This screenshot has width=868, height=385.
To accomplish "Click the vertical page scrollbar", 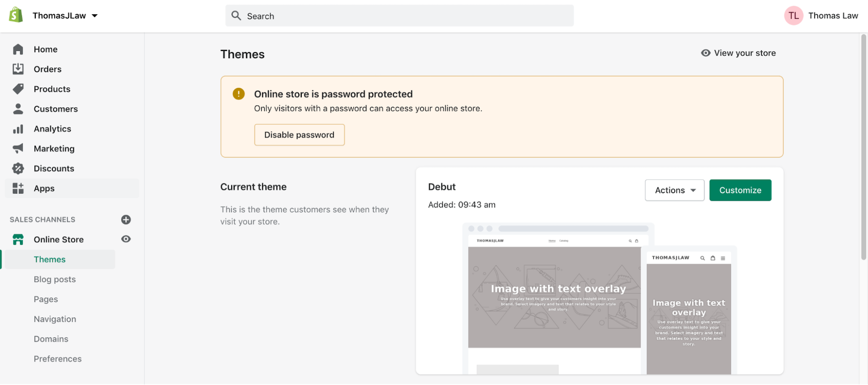I will (863, 147).
